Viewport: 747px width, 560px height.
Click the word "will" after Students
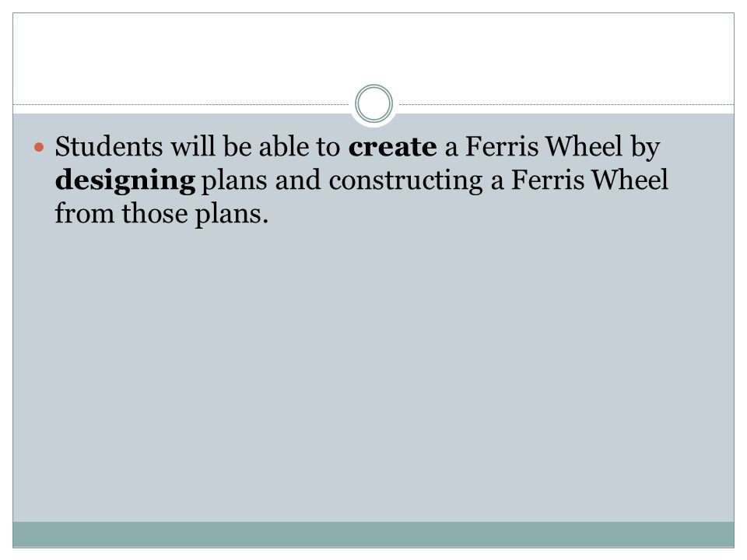coord(192,146)
